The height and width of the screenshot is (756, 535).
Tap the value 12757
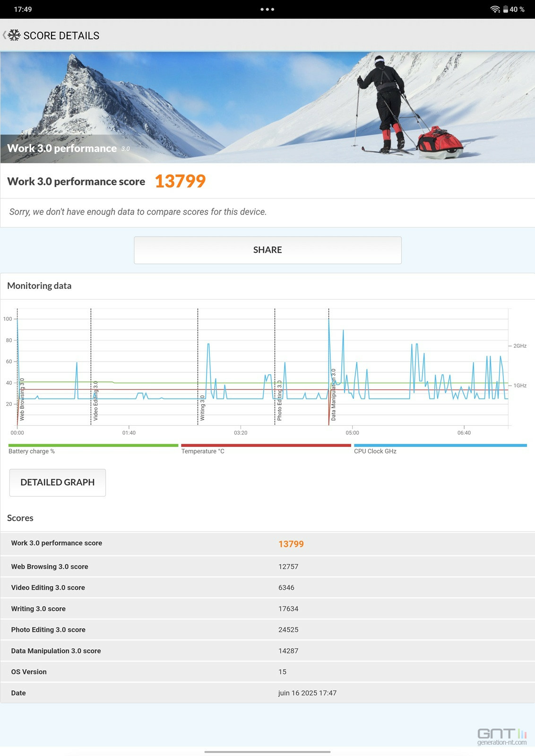[288, 567]
